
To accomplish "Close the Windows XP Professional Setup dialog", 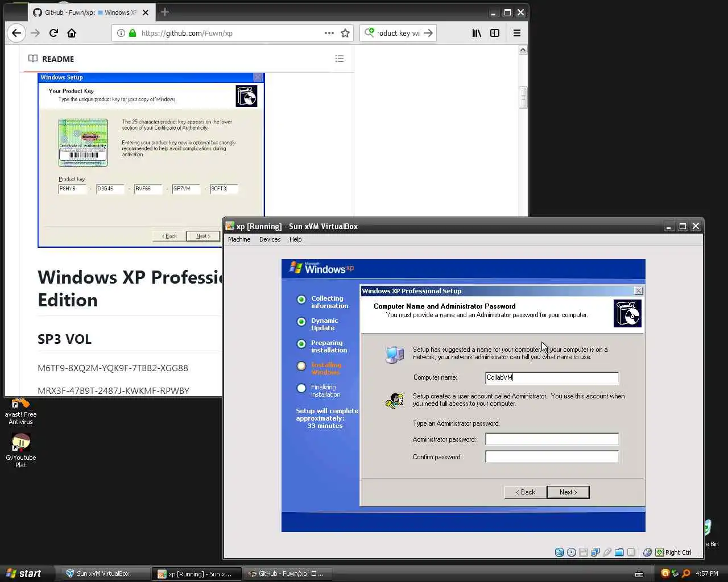I will pos(639,290).
